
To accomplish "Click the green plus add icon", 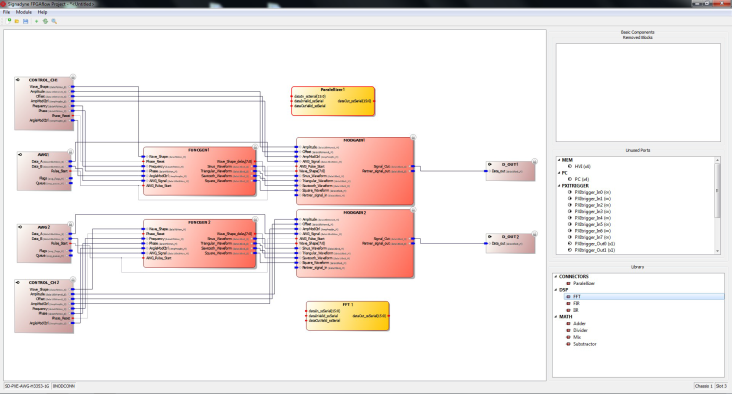I will click(x=36, y=21).
